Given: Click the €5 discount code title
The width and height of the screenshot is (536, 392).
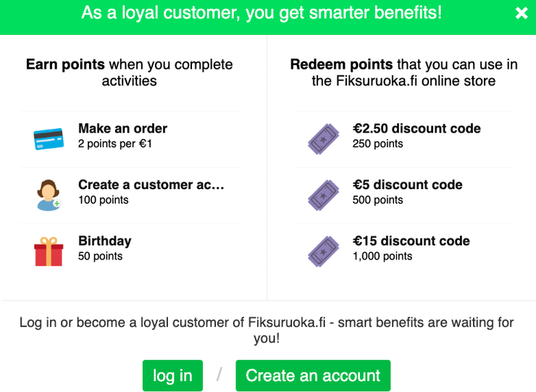Looking at the screenshot, I should click(407, 185).
